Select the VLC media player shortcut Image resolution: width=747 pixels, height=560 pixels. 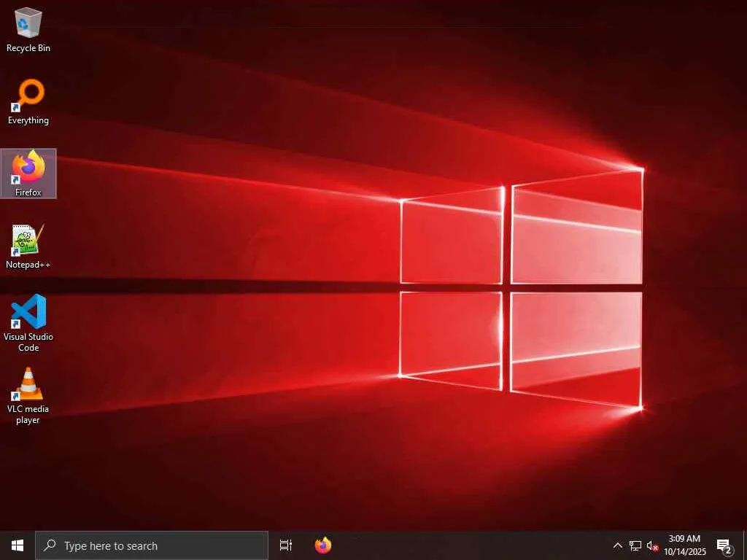coord(28,395)
